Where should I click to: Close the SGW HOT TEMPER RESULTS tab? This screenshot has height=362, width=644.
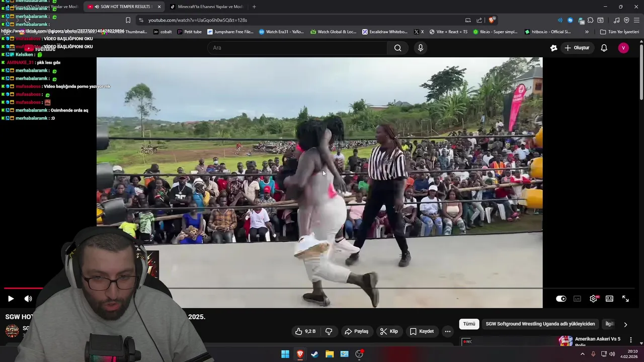click(x=159, y=7)
